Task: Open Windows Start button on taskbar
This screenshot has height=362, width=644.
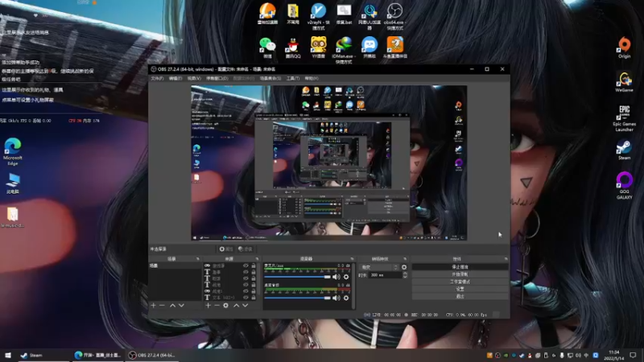Action: click(8, 355)
